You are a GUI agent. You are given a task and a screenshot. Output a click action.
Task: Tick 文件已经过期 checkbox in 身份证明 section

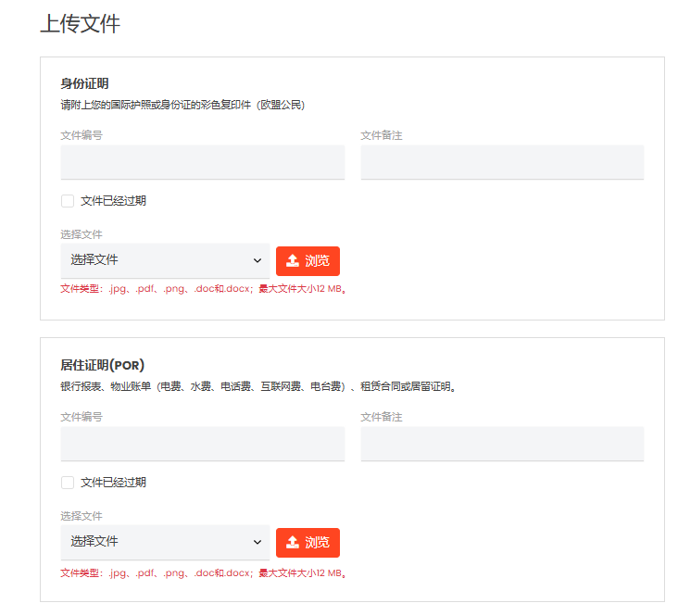point(68,201)
